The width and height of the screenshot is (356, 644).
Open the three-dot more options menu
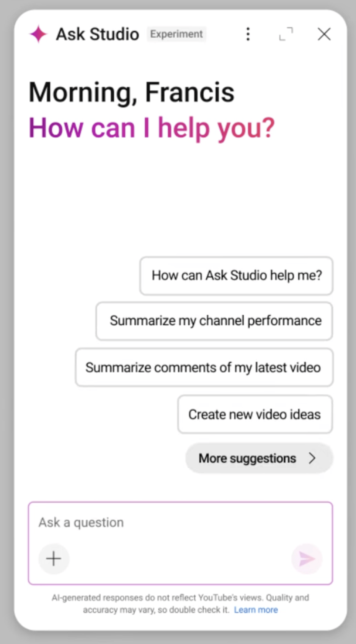click(248, 34)
